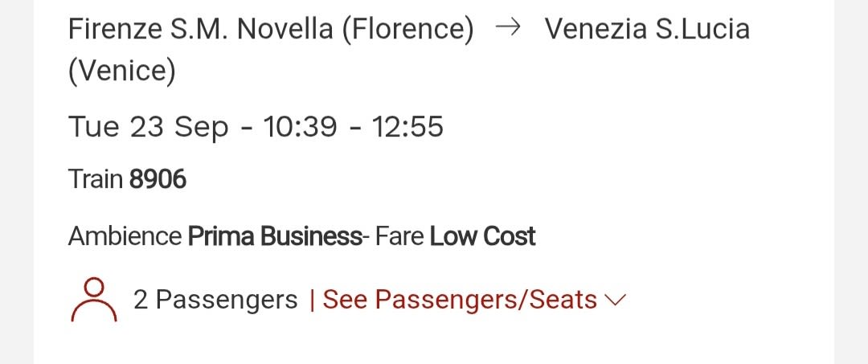Select the Venezia S.Lucia destination name
Screen dimensions: 868x364
(x=647, y=29)
